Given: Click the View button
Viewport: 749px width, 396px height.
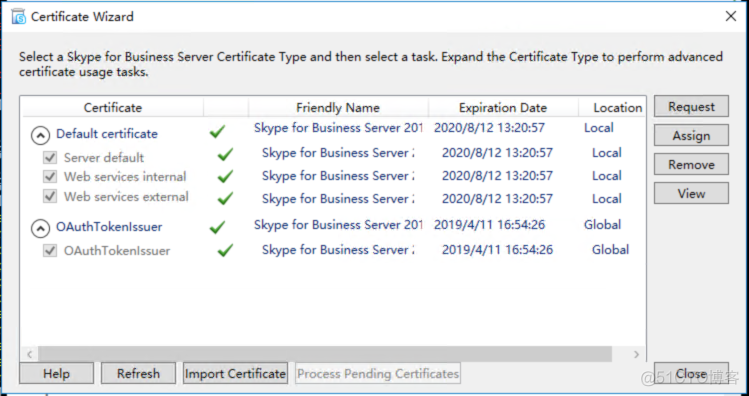Looking at the screenshot, I should pyautogui.click(x=691, y=193).
